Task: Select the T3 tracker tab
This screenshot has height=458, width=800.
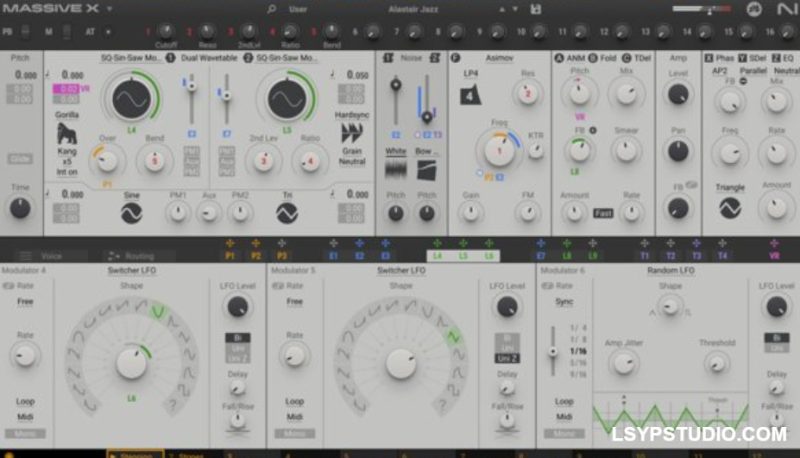Action: pyautogui.click(x=696, y=256)
